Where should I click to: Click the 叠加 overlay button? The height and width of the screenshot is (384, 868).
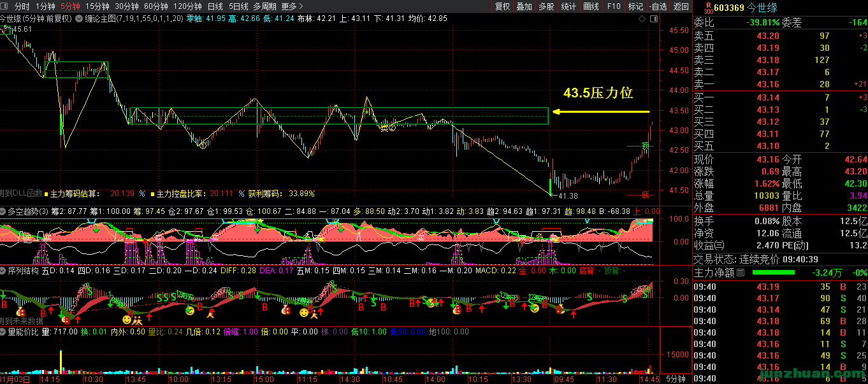point(524,6)
